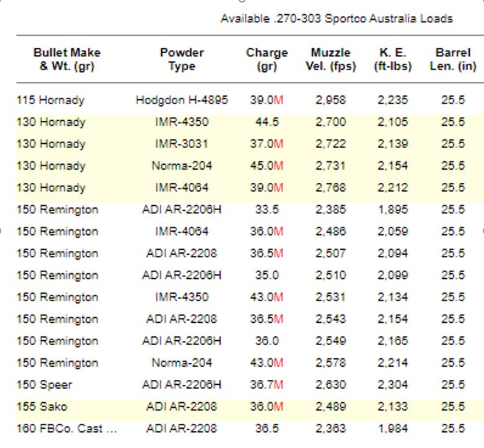Select the 115 Hornady bullet row

[50, 100]
